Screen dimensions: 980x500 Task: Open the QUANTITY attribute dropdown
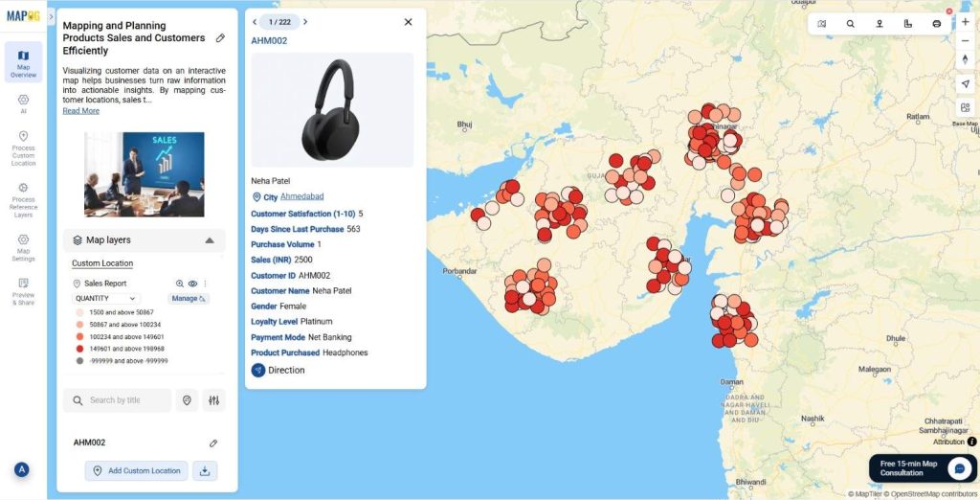pyautogui.click(x=105, y=299)
